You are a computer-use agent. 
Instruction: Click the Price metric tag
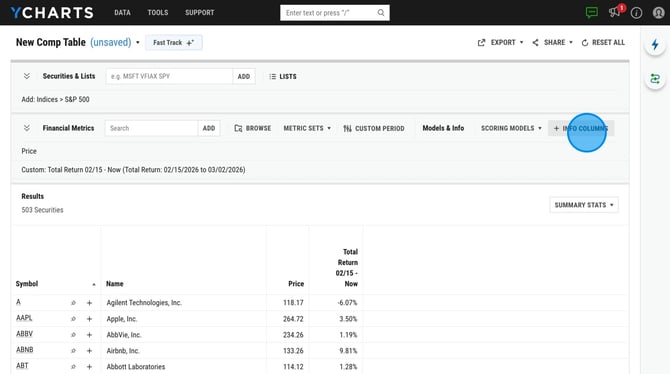pyautogui.click(x=29, y=151)
